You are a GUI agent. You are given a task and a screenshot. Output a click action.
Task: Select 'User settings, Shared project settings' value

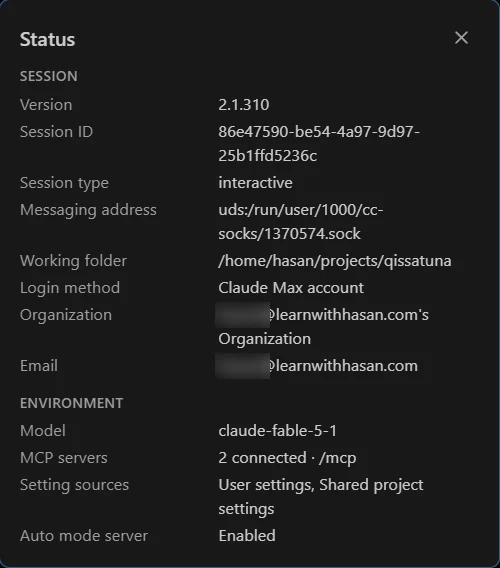[x=321, y=497]
